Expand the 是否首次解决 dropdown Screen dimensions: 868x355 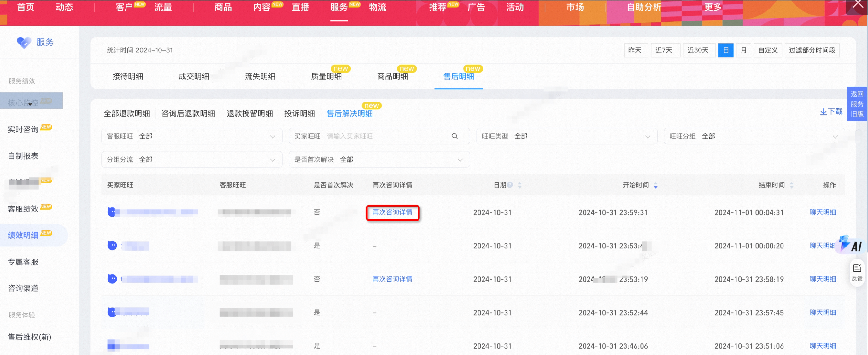tap(379, 159)
